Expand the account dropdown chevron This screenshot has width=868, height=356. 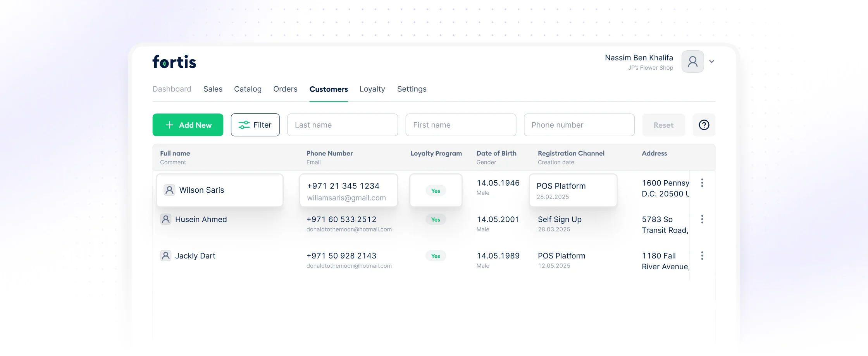click(711, 62)
